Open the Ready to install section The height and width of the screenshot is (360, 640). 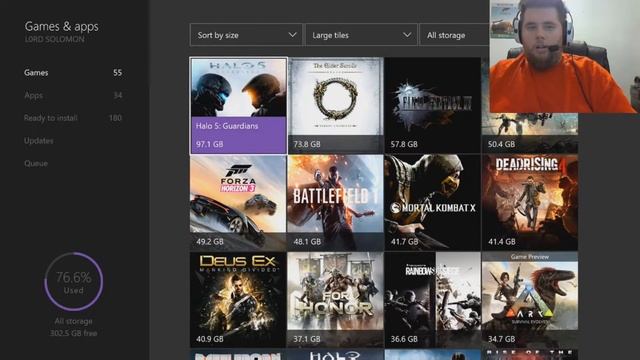tap(73, 118)
